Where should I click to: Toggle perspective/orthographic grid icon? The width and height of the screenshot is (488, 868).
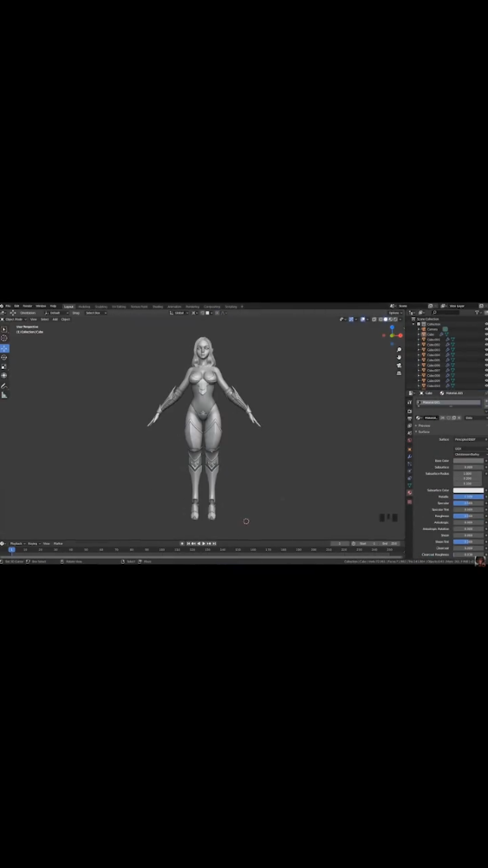(x=399, y=373)
